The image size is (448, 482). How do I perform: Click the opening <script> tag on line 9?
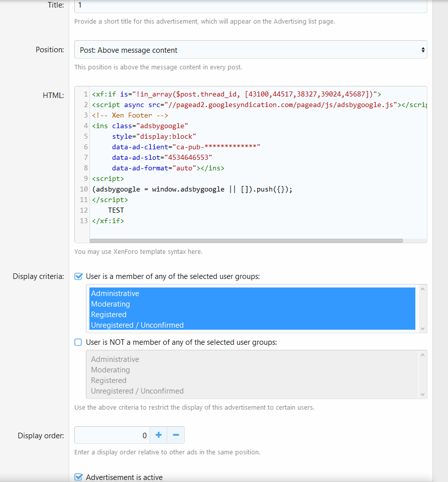(108, 178)
